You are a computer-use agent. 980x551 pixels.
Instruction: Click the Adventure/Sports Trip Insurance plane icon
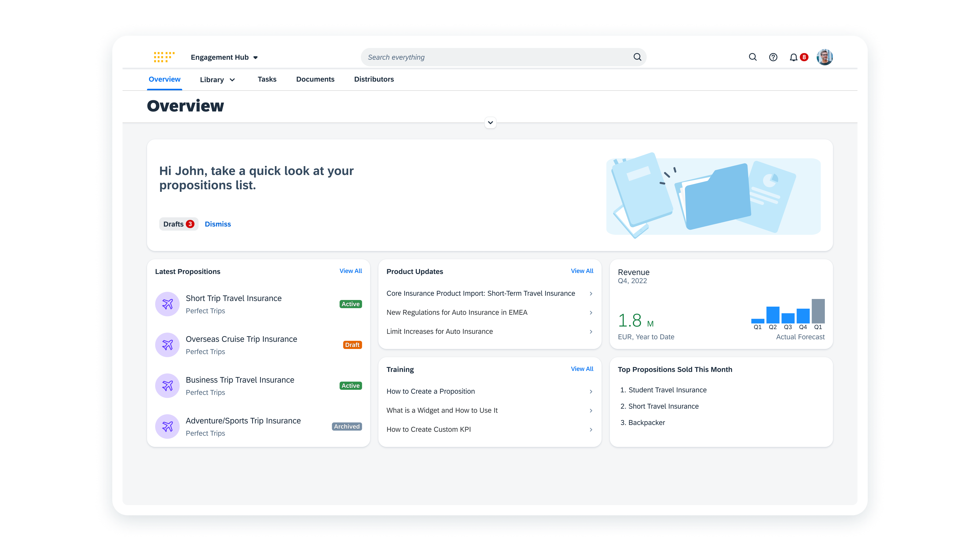(x=167, y=426)
